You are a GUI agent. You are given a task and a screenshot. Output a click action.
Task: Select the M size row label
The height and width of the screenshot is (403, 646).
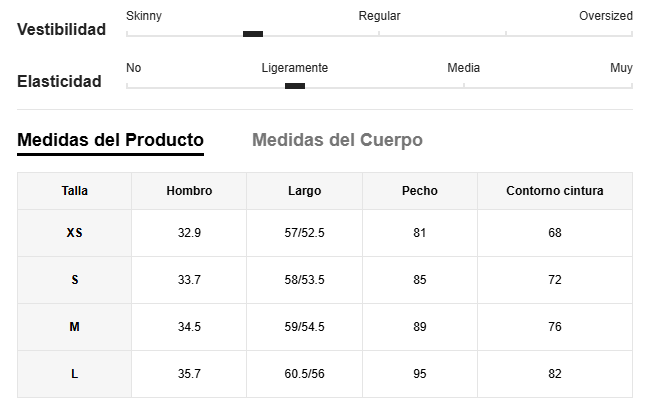tap(75, 327)
